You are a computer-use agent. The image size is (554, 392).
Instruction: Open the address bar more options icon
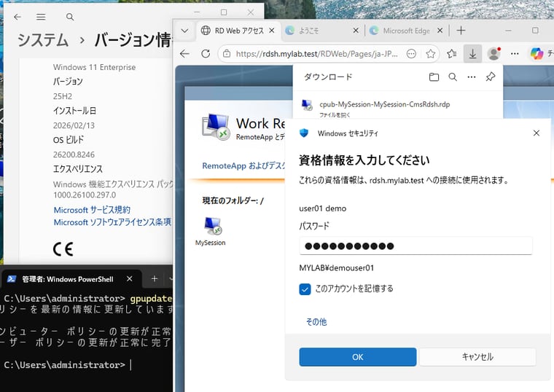[411, 54]
